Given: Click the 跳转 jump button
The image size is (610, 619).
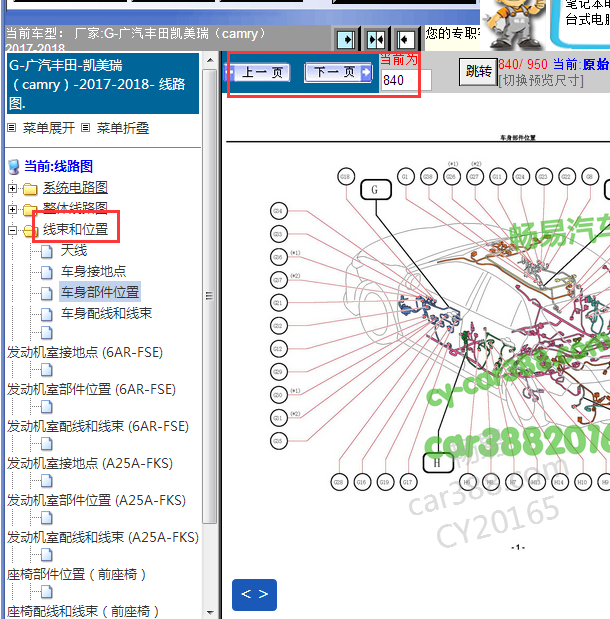Looking at the screenshot, I should (478, 72).
